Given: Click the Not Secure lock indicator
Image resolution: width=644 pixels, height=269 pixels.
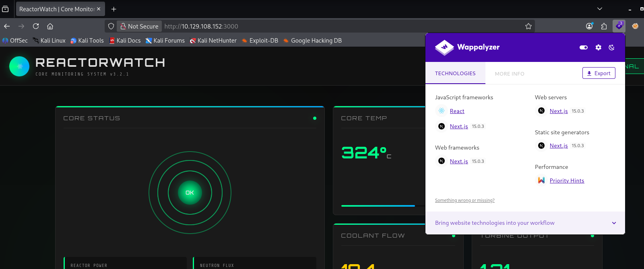Looking at the screenshot, I should [x=139, y=26].
